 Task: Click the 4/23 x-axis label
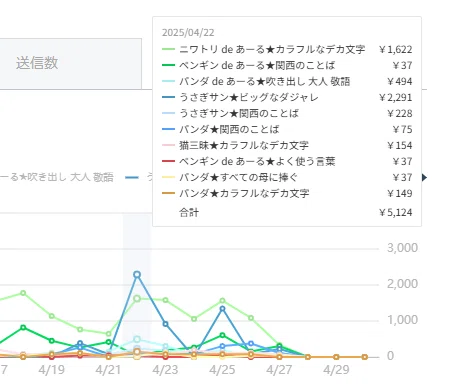[x=165, y=370]
